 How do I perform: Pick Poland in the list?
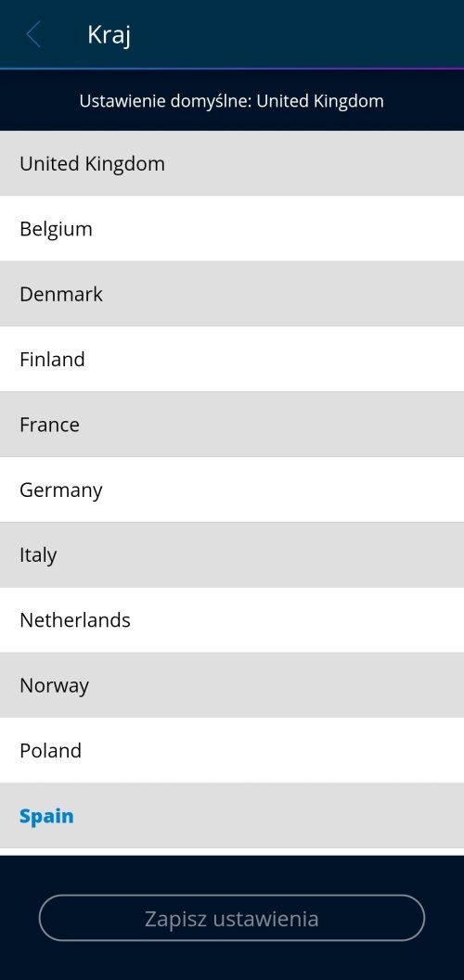coord(232,750)
